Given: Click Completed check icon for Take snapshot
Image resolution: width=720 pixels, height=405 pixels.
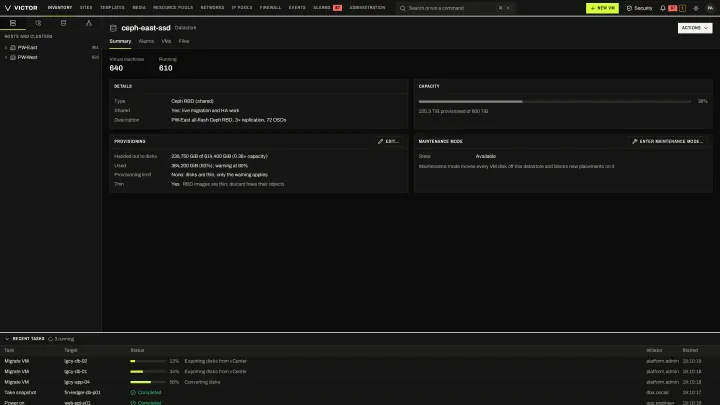Looking at the screenshot, I should pos(133,393).
